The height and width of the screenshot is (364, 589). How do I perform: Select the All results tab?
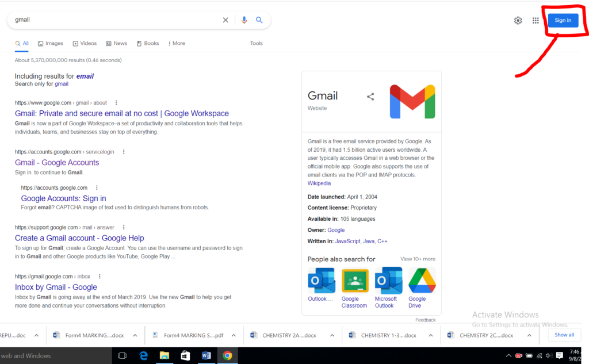coord(22,44)
